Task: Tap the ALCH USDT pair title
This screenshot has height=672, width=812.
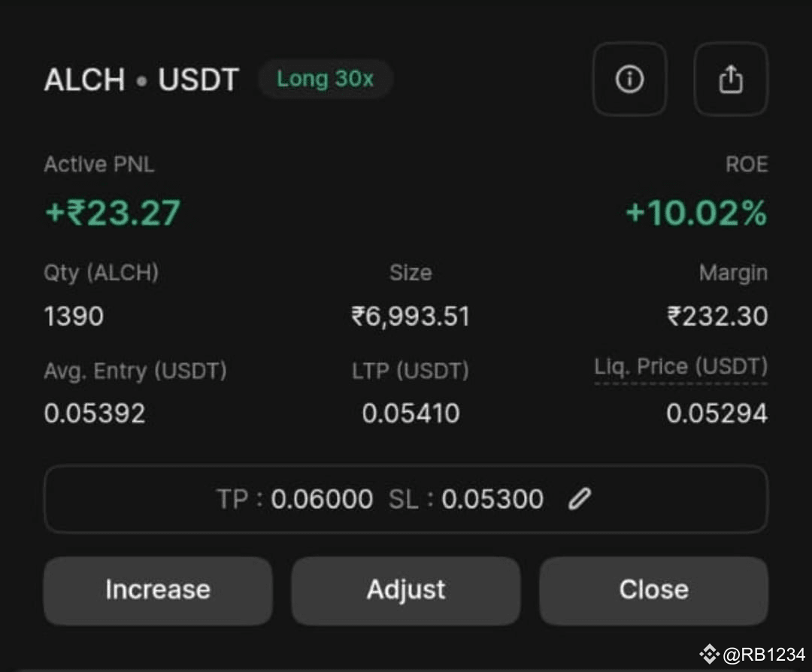Action: [141, 80]
